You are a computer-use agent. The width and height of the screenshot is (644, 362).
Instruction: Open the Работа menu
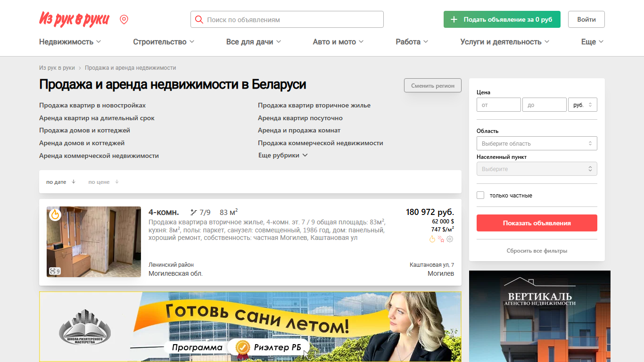pos(412,41)
